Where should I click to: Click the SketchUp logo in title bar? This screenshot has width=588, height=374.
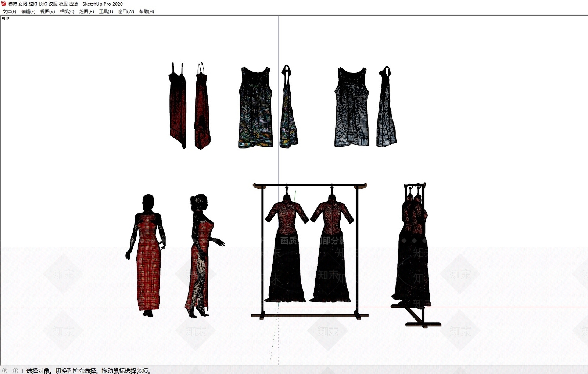(x=4, y=4)
